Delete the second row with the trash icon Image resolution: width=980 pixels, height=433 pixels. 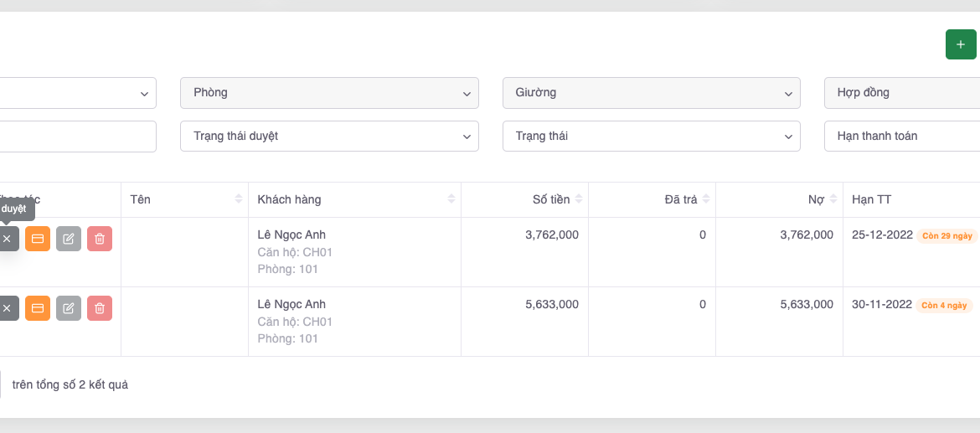tap(100, 308)
